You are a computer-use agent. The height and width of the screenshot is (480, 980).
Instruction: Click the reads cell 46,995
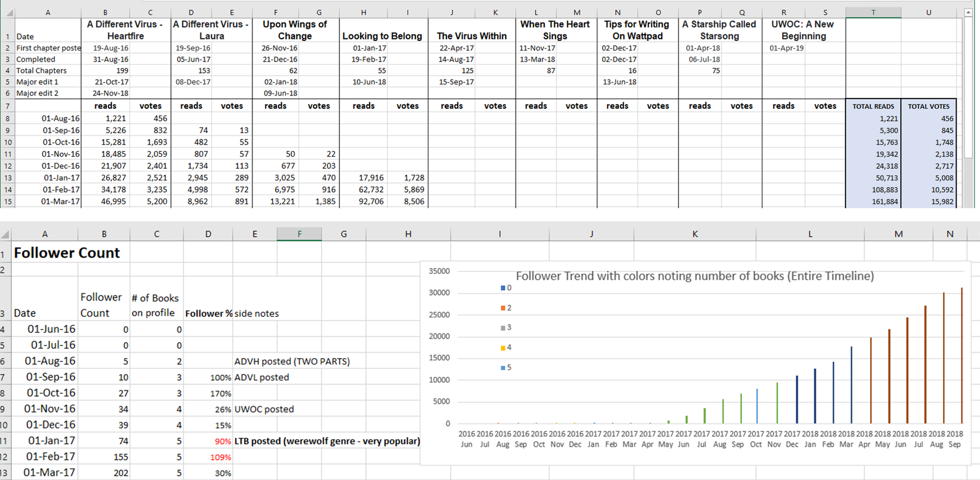point(106,201)
